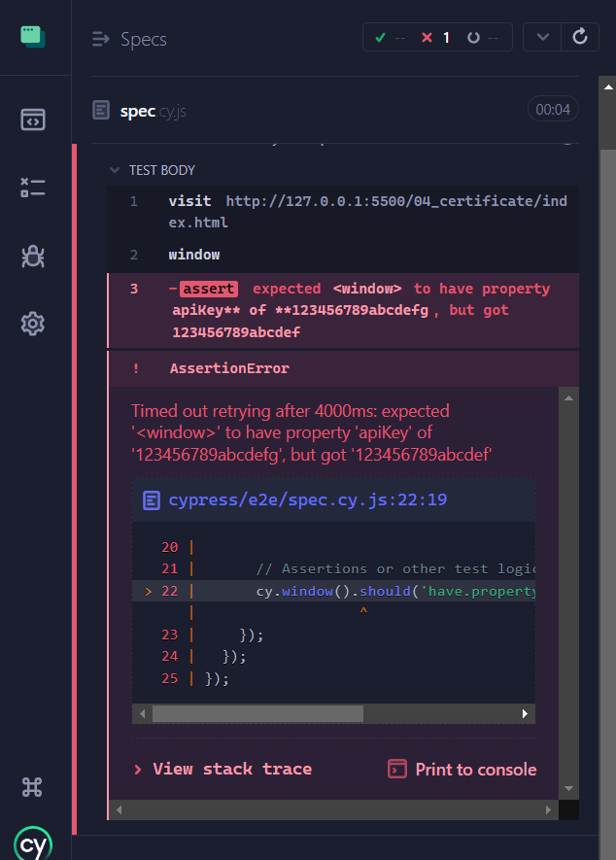This screenshot has height=860, width=616.
Task: Rerun all tests with reload icon
Action: (580, 38)
